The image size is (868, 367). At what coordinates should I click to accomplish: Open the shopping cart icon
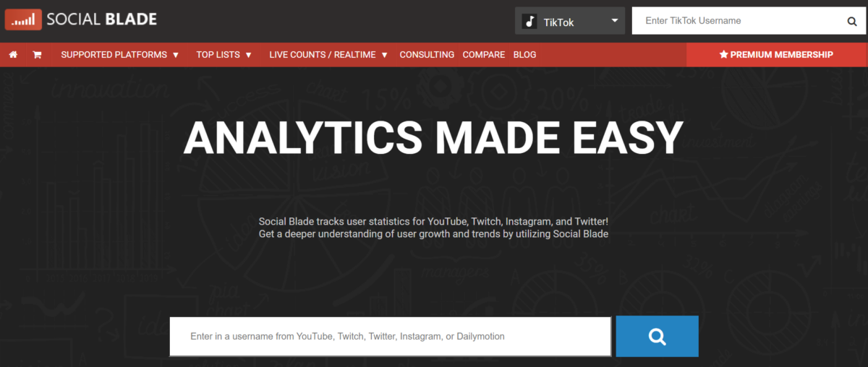[x=37, y=55]
